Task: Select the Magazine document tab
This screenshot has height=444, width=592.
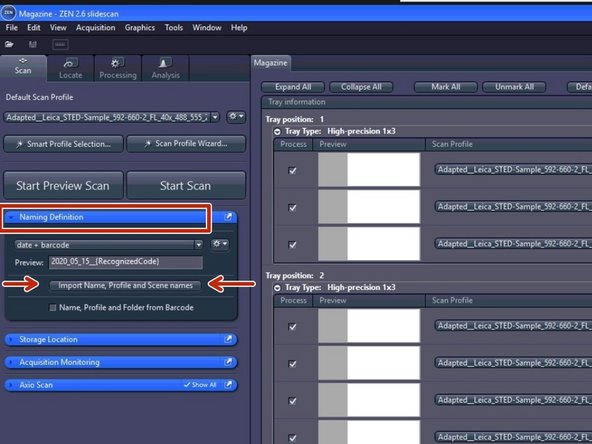Action: tap(270, 63)
